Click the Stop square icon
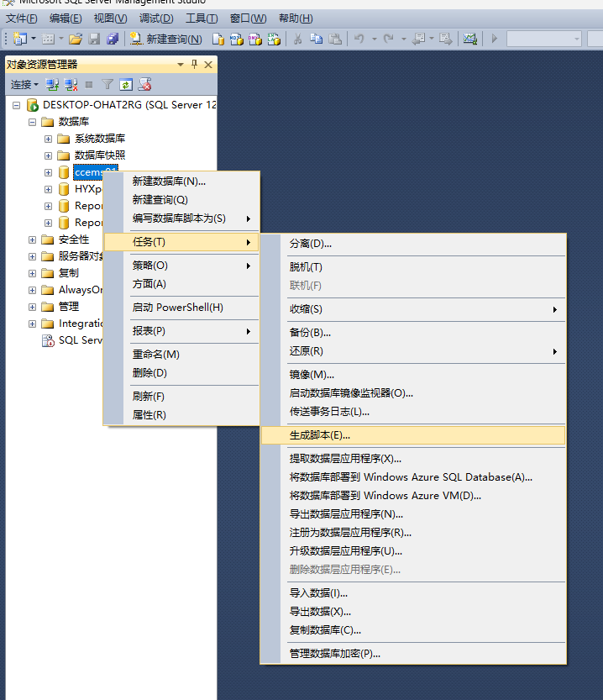 [89, 84]
